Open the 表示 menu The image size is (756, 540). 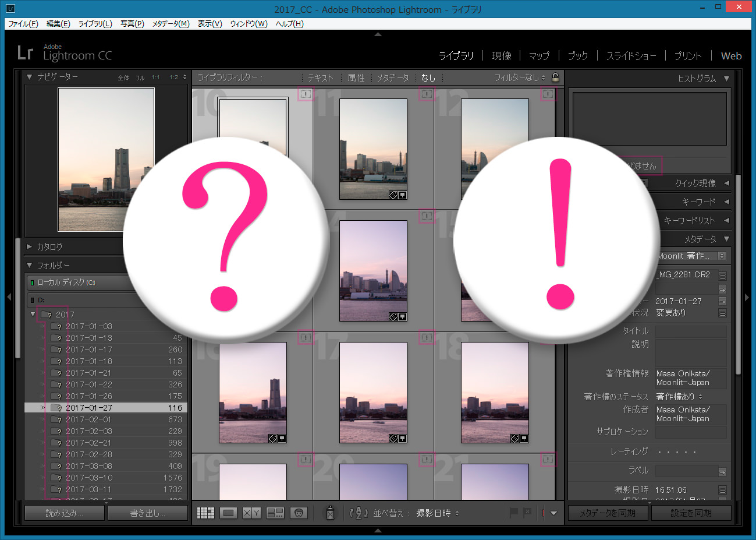[210, 24]
